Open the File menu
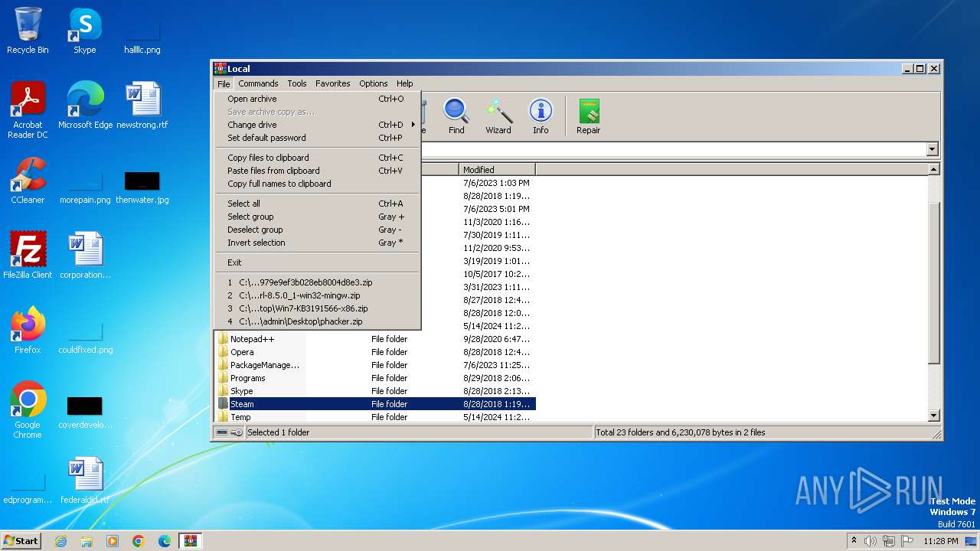This screenshot has width=980, height=551. [x=224, y=83]
